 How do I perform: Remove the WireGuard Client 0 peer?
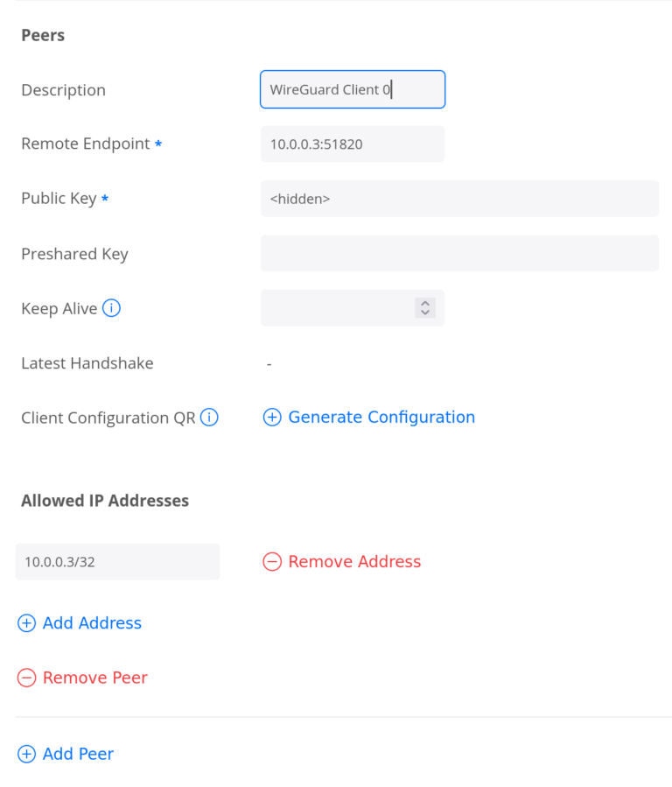(82, 677)
